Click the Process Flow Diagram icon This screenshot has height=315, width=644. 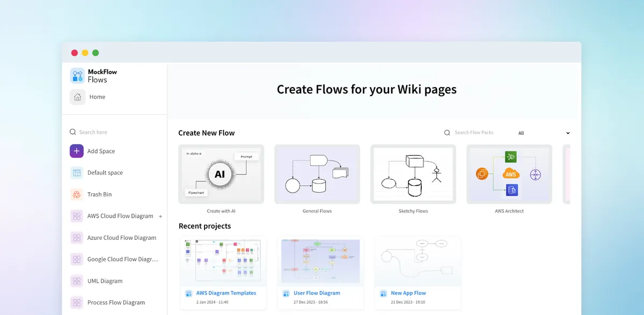[x=77, y=303]
